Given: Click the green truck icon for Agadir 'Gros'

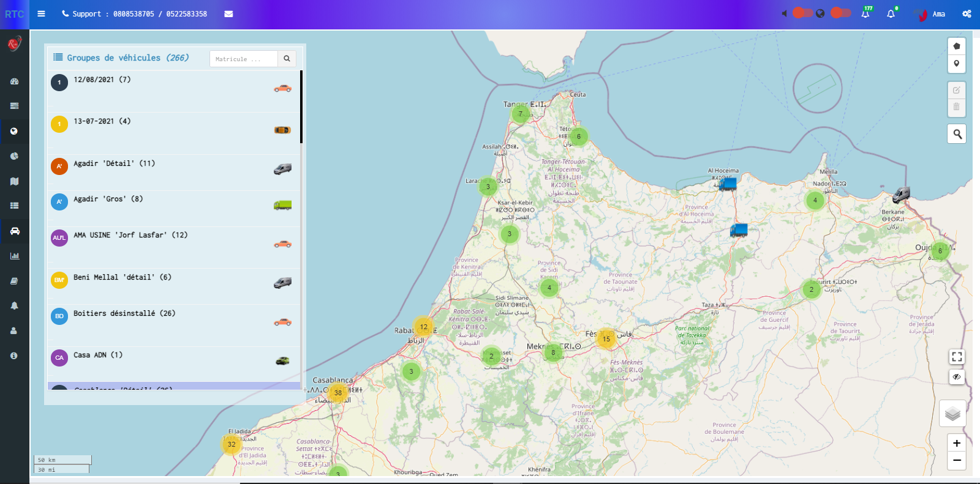Looking at the screenshot, I should coord(282,206).
